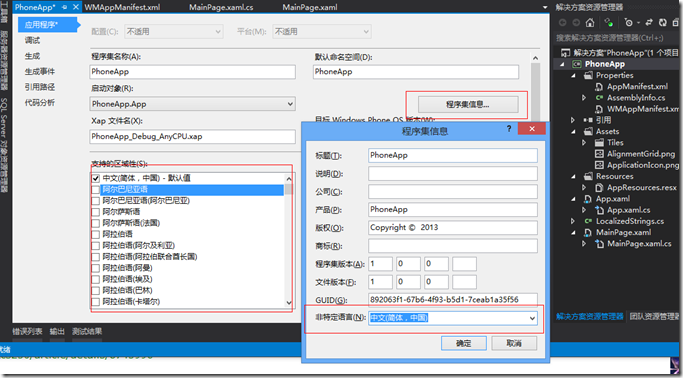
Task: Click the MainPage.xaml file icon
Action: click(x=588, y=233)
